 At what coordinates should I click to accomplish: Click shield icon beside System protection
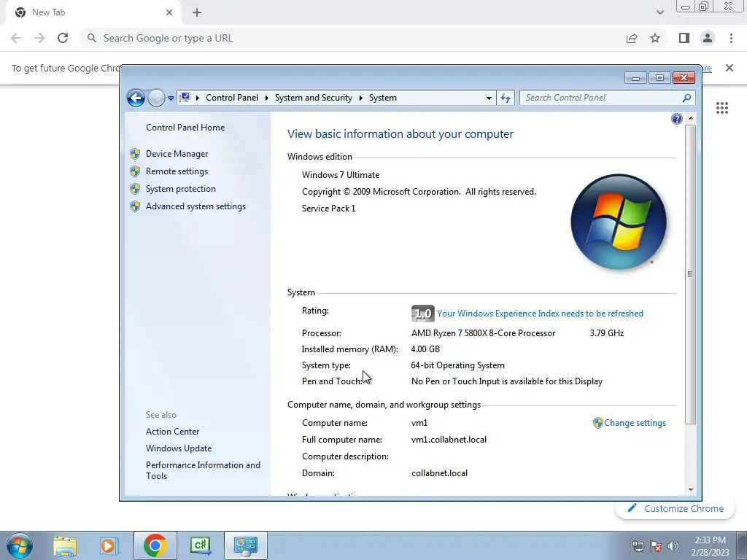pyautogui.click(x=135, y=189)
